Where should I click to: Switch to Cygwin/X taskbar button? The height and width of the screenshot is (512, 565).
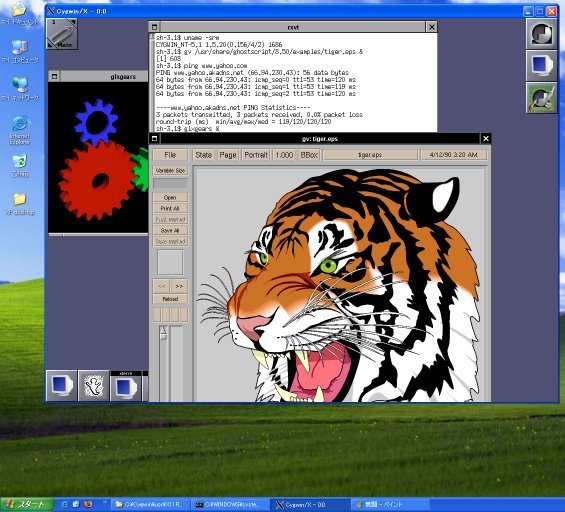tap(310, 504)
